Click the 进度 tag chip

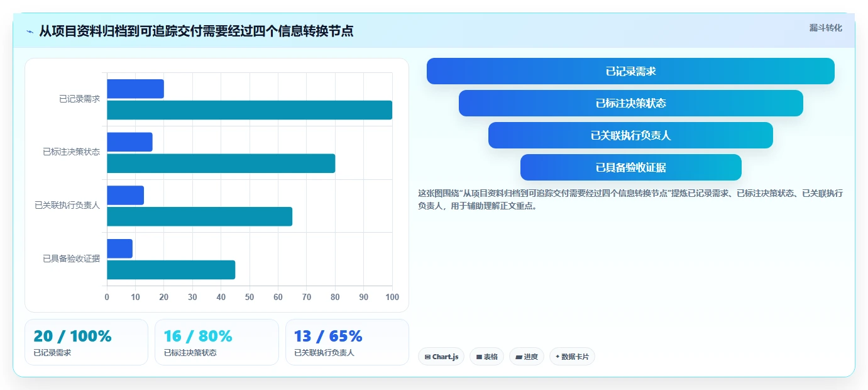coord(527,357)
